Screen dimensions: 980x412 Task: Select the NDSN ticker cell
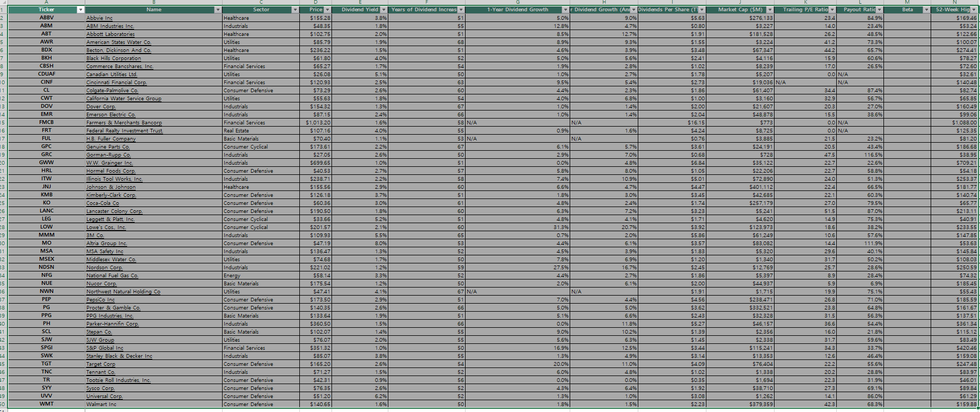point(46,267)
